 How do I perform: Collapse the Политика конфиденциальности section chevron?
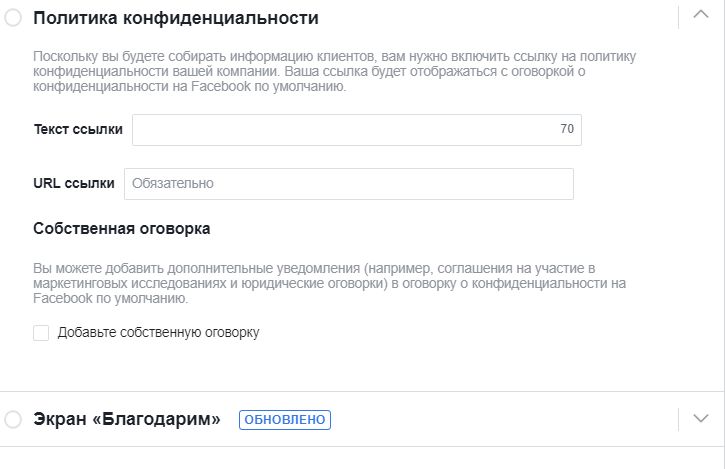701,14
